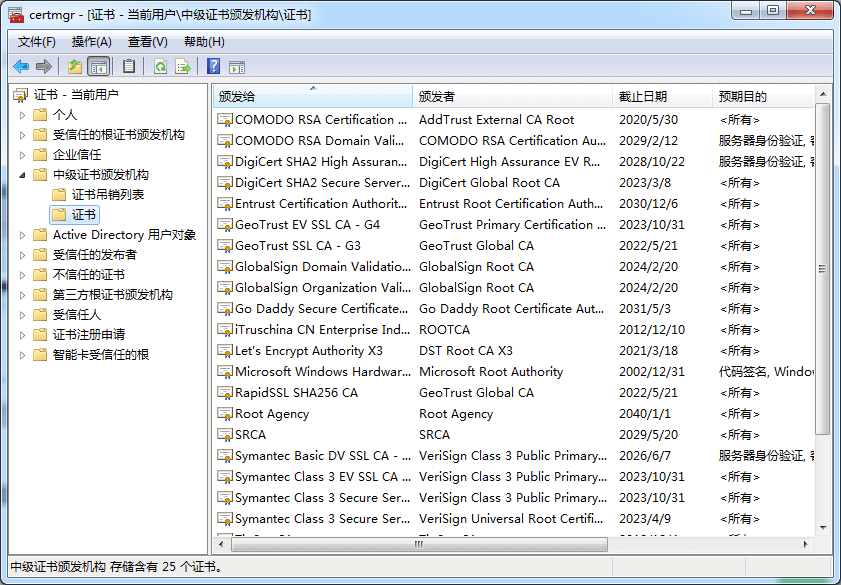Click certificate icon of Root Agency row
Viewport: 841px width, 585px height.
(225, 414)
